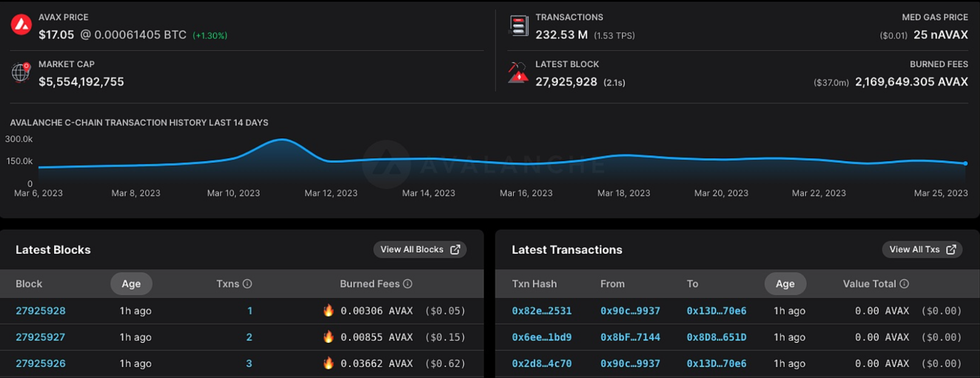Open recipient address 0x8D8…651D
This screenshot has width=980, height=378.
pos(716,337)
